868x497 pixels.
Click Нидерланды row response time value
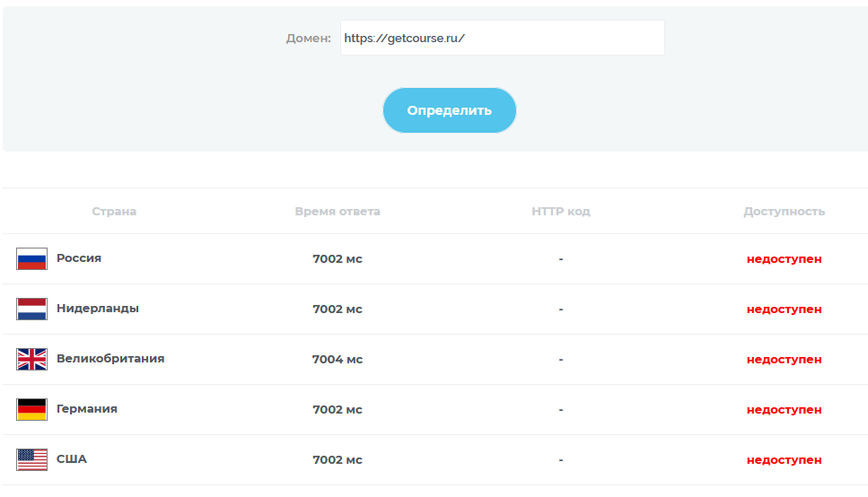click(338, 310)
